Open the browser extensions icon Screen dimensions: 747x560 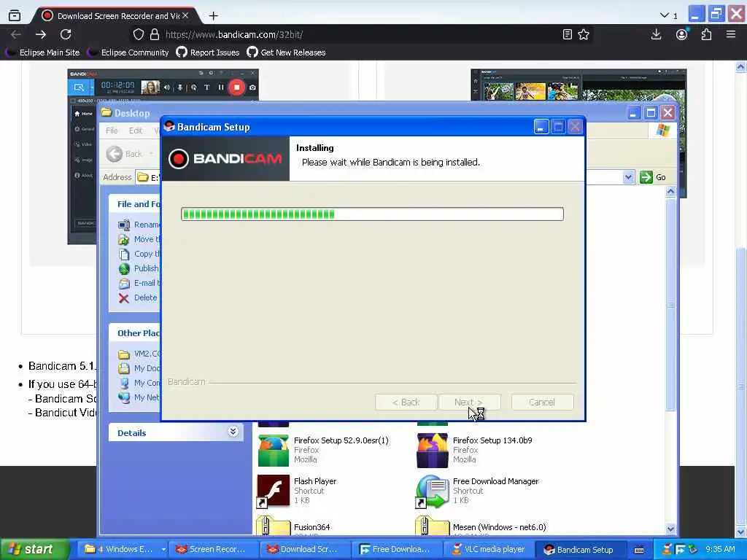(x=706, y=34)
